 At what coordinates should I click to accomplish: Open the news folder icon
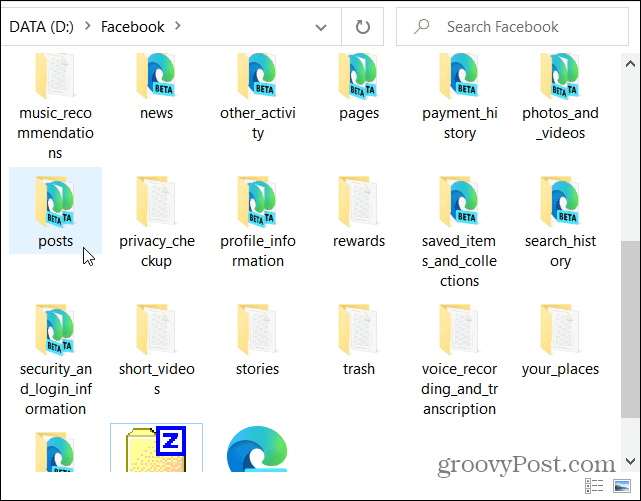pos(156,76)
